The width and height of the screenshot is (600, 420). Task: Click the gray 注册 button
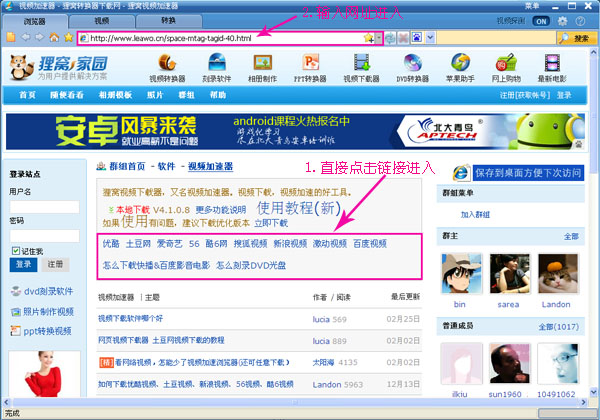click(x=55, y=264)
